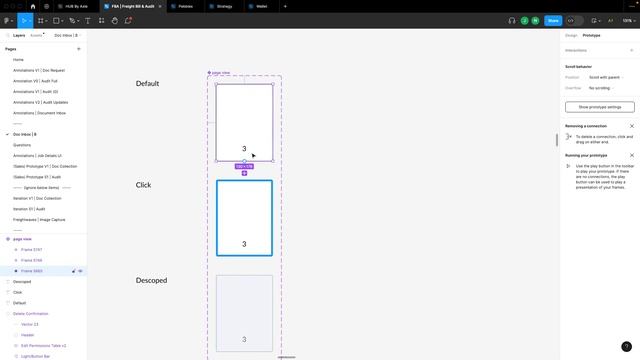Dismiss the Removing a connection tip
The image size is (640, 360).
(632, 126)
